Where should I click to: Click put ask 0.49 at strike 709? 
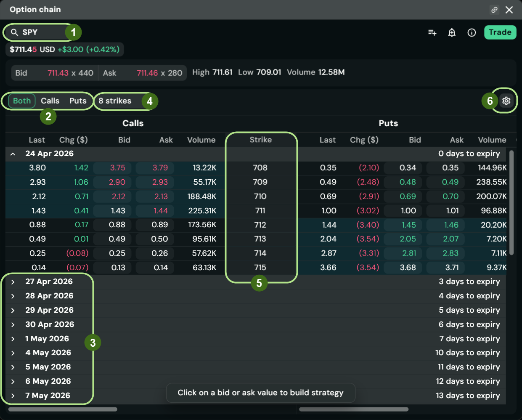(445, 182)
